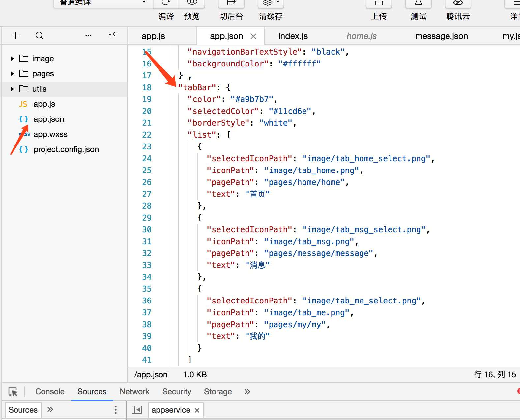
Task: Open the Security devtools tab
Action: coord(177,392)
